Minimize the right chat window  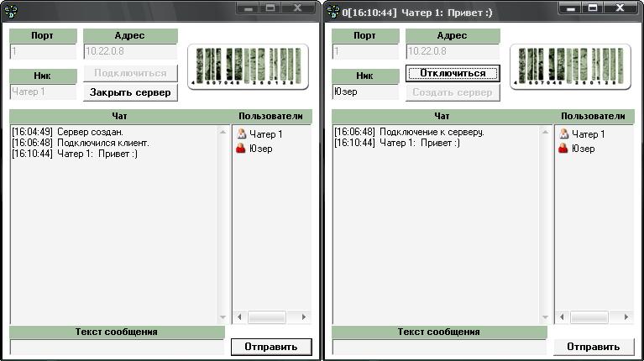click(570, 8)
